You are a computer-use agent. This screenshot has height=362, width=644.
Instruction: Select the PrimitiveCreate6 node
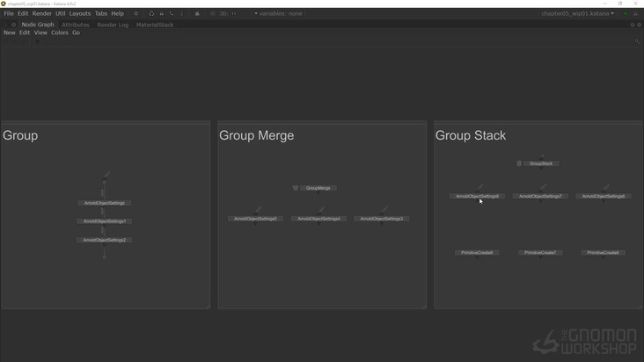pyautogui.click(x=603, y=253)
